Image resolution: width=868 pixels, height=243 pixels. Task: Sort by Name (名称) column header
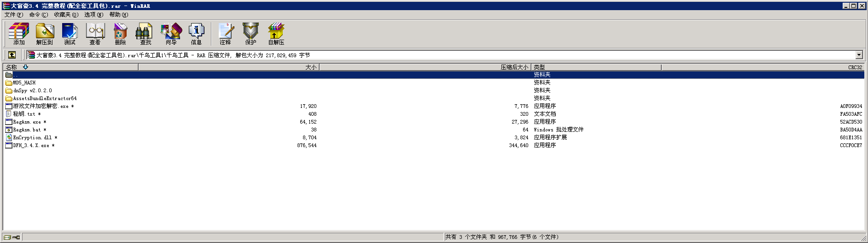(x=71, y=67)
